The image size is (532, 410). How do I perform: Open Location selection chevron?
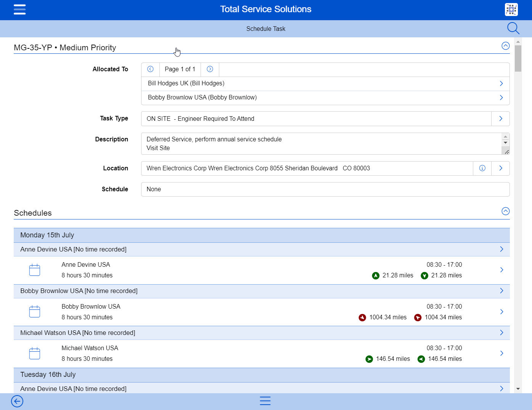click(501, 168)
